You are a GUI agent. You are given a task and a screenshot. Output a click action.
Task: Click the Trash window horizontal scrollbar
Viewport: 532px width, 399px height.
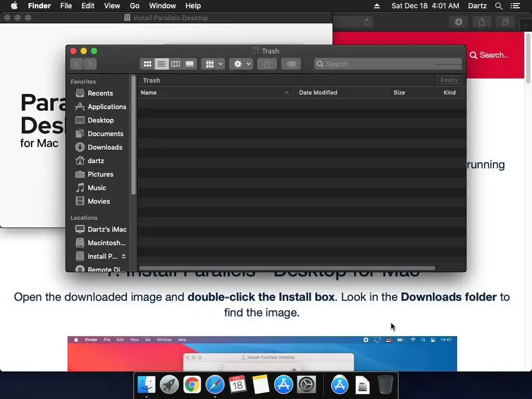287,268
